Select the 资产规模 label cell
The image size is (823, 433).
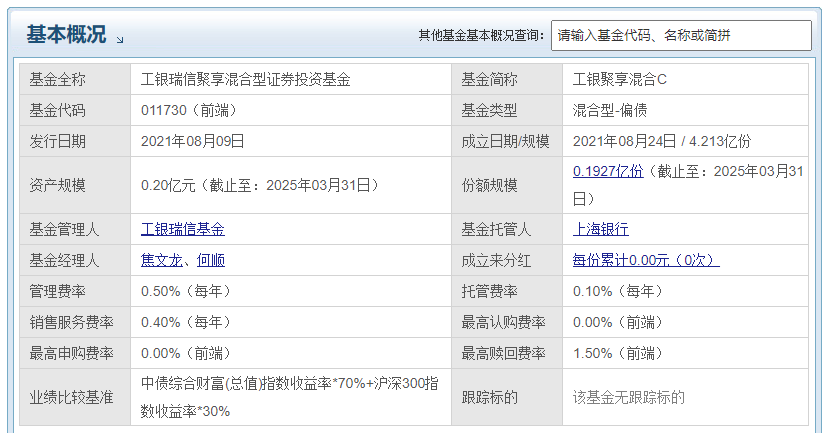pyautogui.click(x=75, y=185)
